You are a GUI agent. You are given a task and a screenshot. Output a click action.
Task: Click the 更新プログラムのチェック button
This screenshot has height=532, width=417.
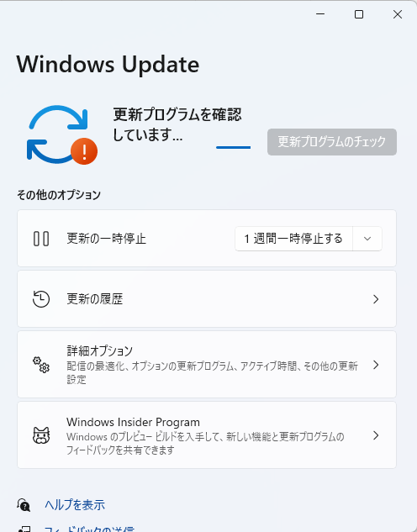point(332,142)
